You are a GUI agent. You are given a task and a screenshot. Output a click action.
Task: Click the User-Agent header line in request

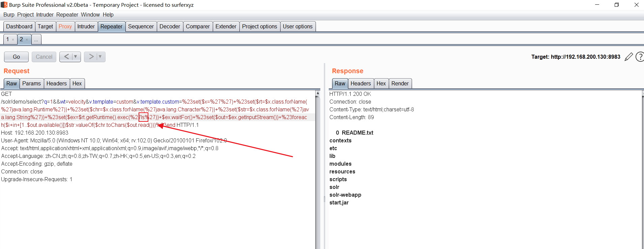[x=114, y=141]
